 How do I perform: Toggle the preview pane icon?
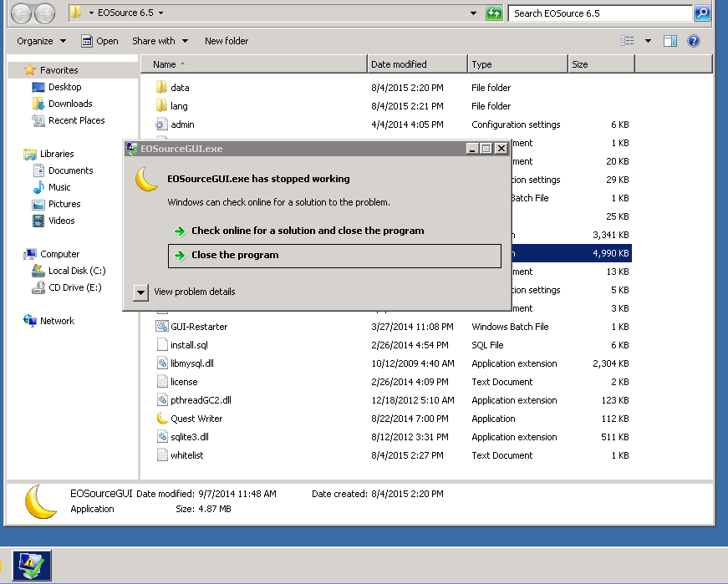click(x=670, y=41)
